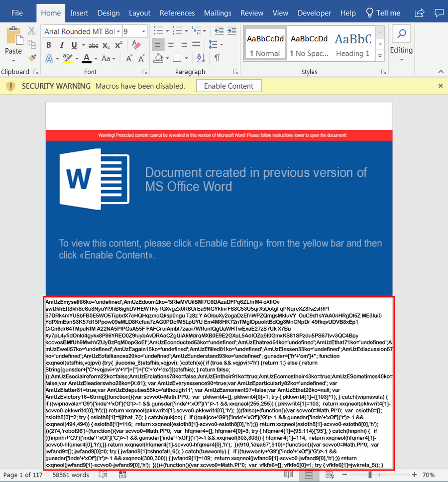The height and width of the screenshot is (482, 448).
Task: Open the Comments icon
Action: tap(439, 13)
